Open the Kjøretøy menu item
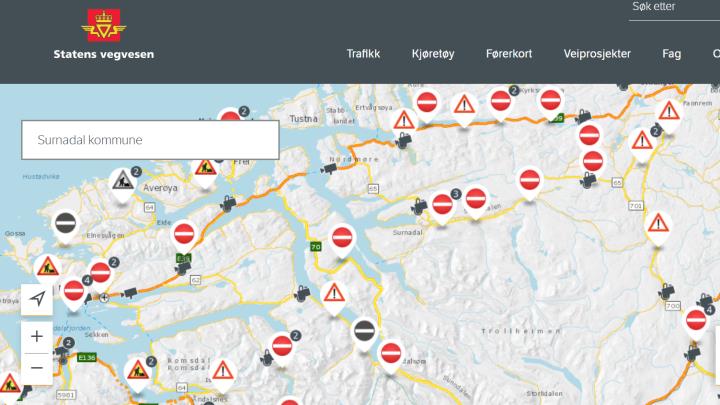The height and width of the screenshot is (405, 720). pos(433,54)
